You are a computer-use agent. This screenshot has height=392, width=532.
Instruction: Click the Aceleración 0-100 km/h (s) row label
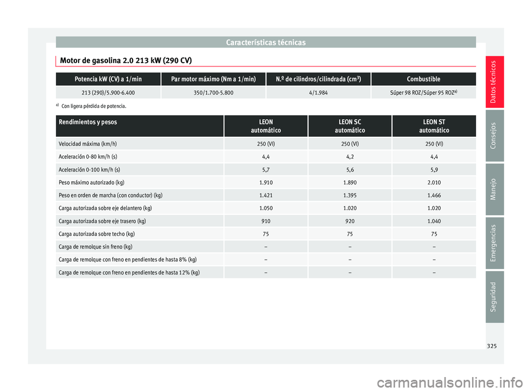[89, 169]
